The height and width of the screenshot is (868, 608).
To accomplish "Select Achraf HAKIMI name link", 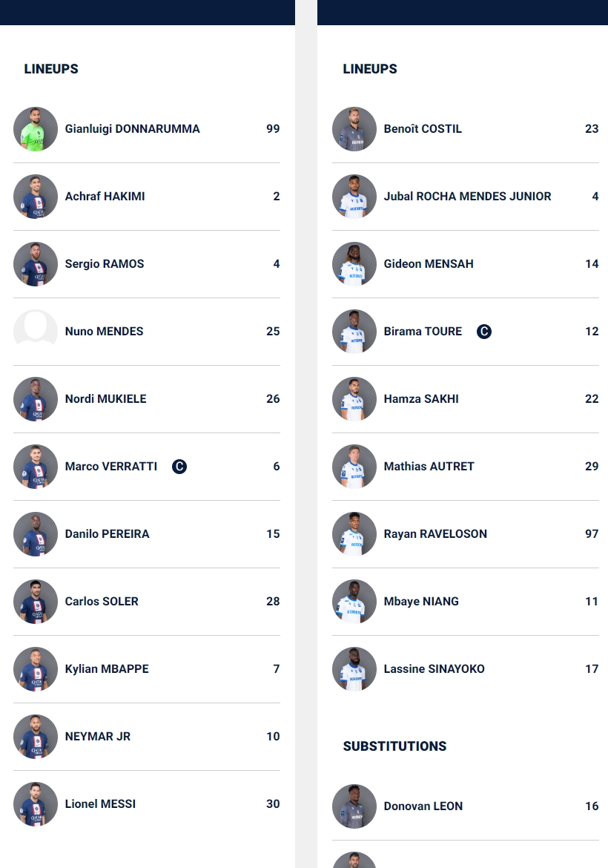I will point(105,196).
